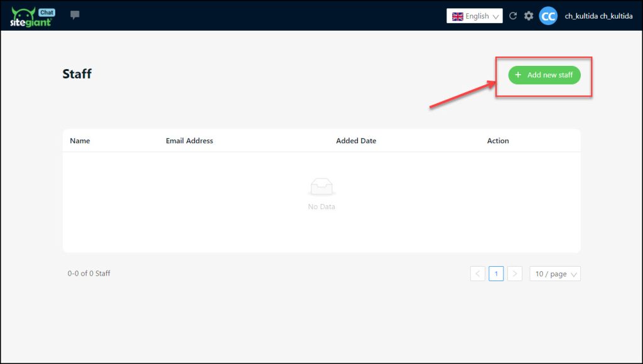Image resolution: width=643 pixels, height=364 pixels.
Task: Select page 1 in pagination
Action: click(496, 274)
